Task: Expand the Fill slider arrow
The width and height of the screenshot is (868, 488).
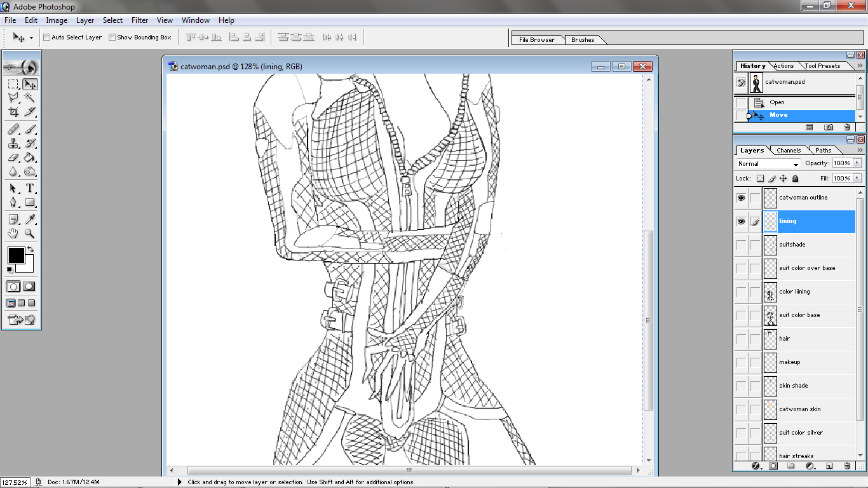Action: (857, 179)
